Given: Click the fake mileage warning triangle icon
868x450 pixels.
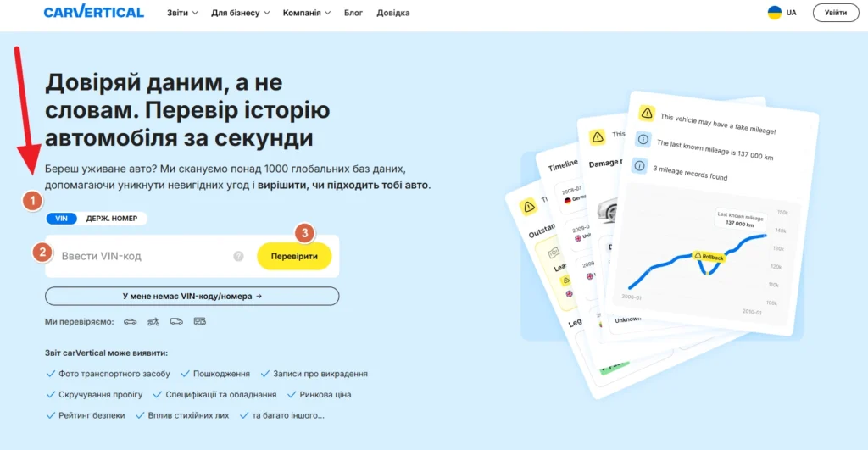Looking at the screenshot, I should click(646, 114).
